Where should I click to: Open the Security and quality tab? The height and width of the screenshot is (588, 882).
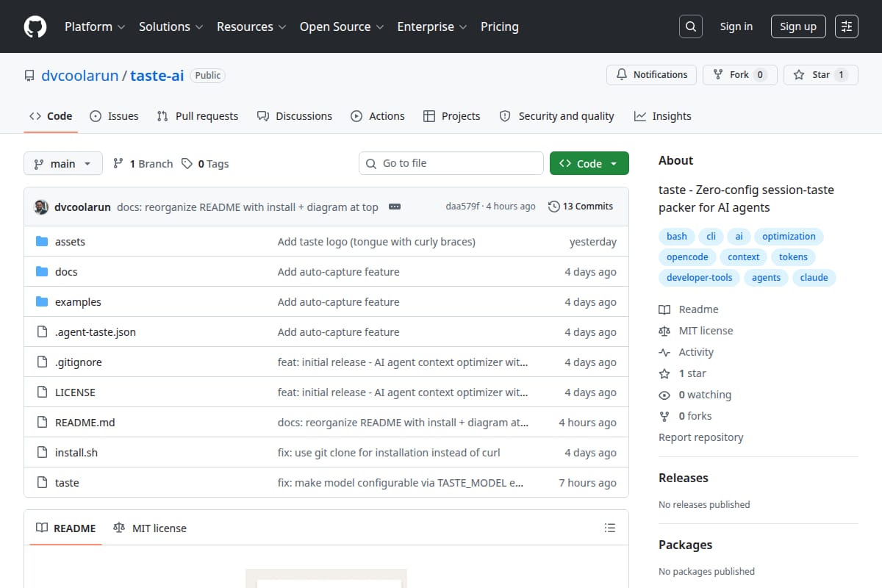coord(556,116)
